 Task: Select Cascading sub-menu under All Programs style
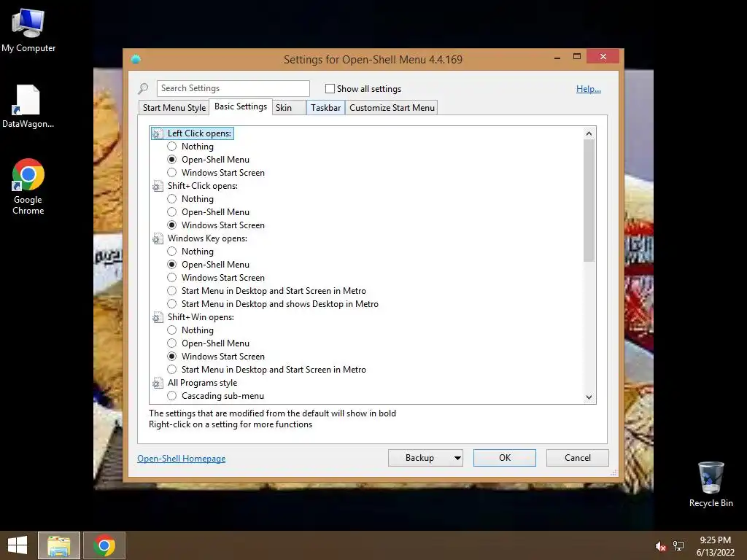coord(172,396)
